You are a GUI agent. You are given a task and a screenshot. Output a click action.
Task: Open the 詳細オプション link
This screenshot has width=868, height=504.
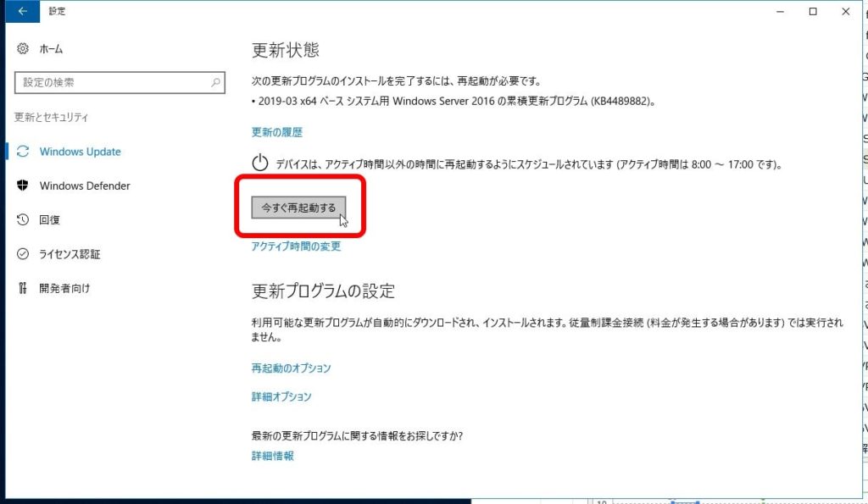coord(279,396)
